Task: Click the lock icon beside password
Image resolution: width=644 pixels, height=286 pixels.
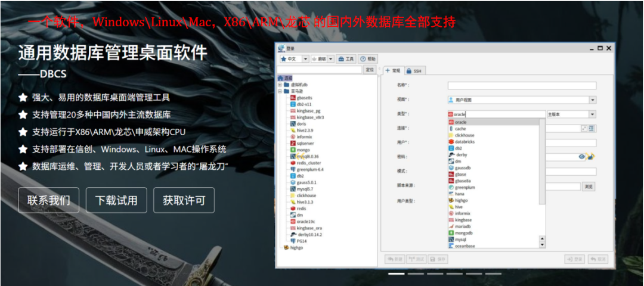Action: [590, 157]
